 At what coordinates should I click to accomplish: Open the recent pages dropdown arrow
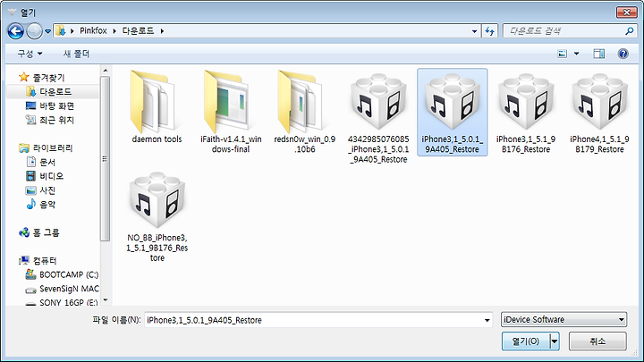[x=47, y=31]
